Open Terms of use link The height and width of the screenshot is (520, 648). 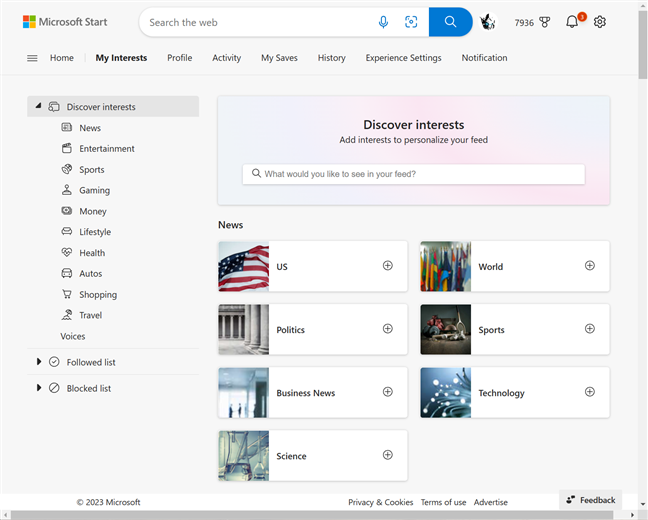coord(443,502)
